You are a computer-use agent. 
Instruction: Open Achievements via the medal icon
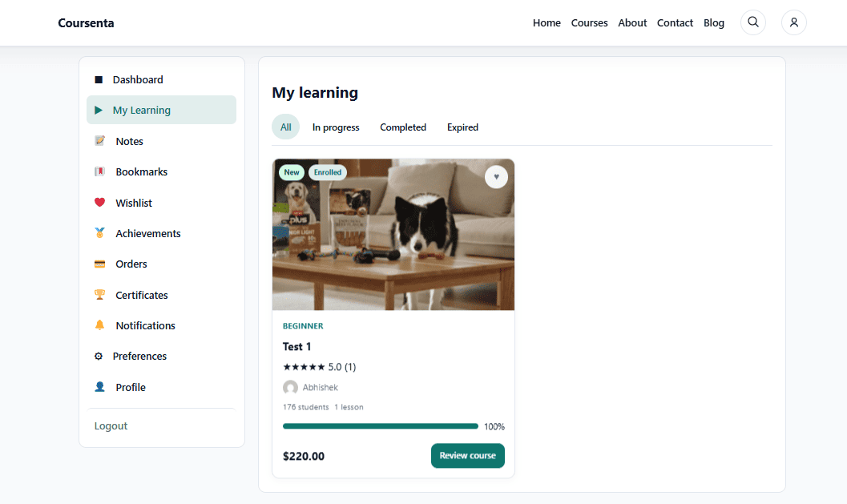point(100,233)
